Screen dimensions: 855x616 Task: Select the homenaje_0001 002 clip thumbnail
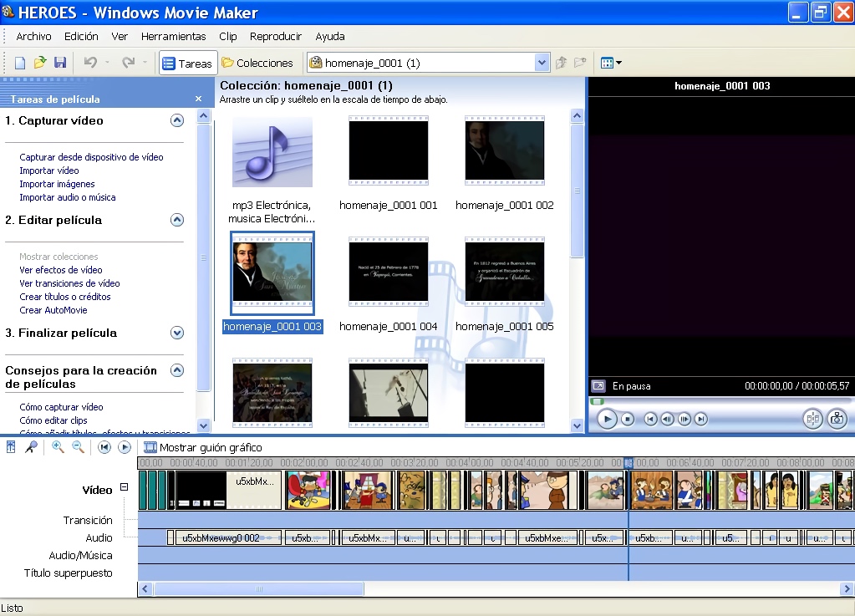click(x=504, y=151)
